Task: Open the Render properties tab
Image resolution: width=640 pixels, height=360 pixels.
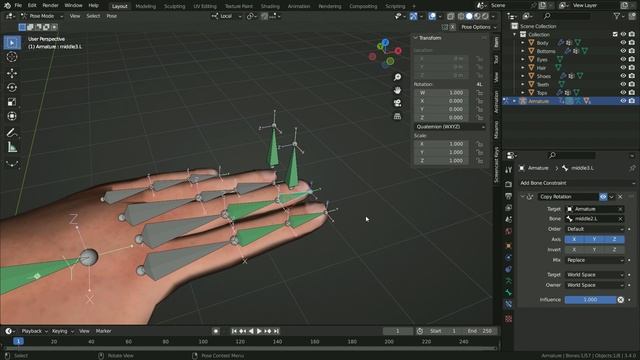Action: pyautogui.click(x=509, y=184)
